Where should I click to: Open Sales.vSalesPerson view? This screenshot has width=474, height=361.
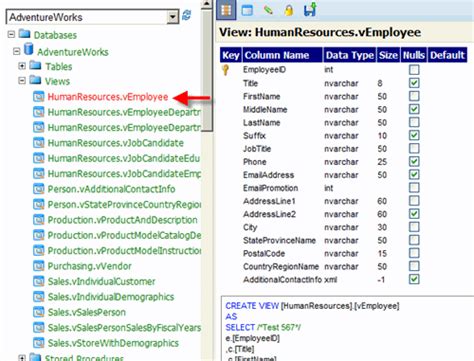[87, 312]
